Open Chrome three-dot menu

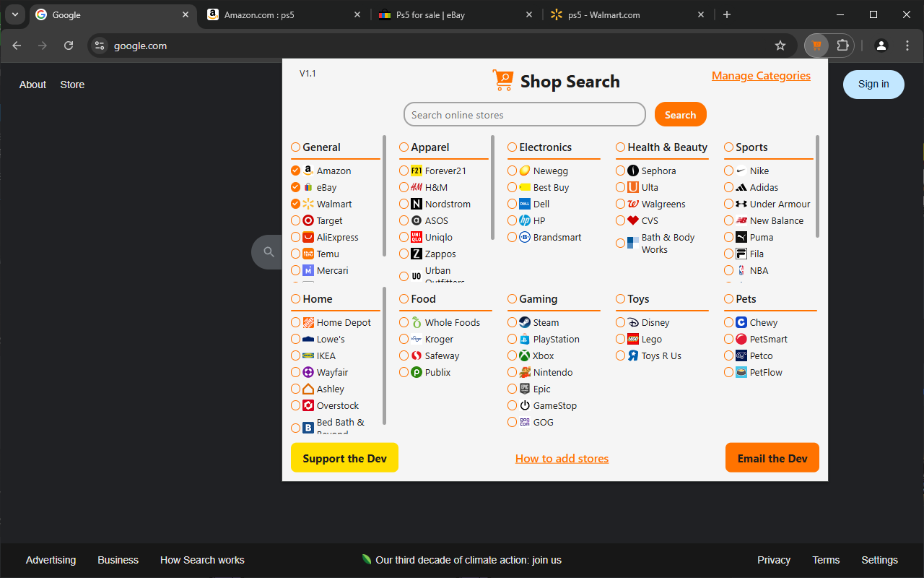pyautogui.click(x=907, y=46)
